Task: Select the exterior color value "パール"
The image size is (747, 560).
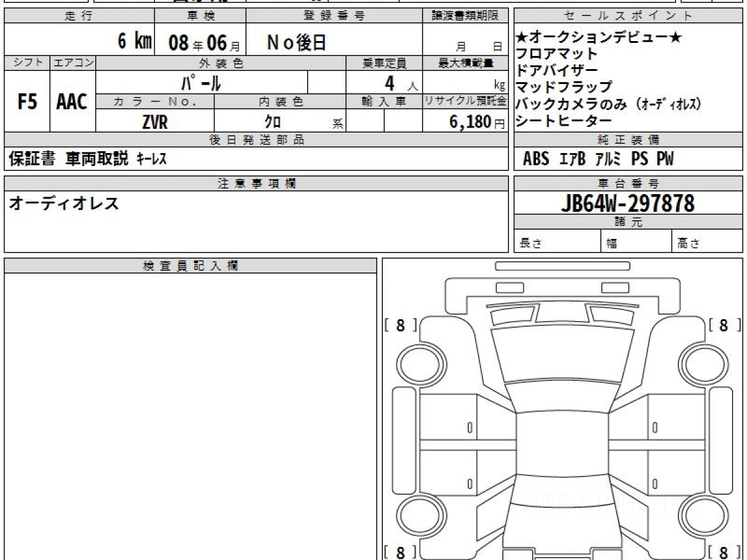Action: point(201,82)
